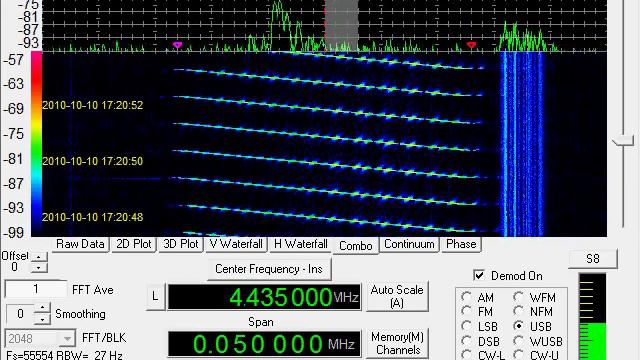Click the S8 signal meter button
Image resolution: width=640 pixels, height=360 pixels.
click(593, 259)
